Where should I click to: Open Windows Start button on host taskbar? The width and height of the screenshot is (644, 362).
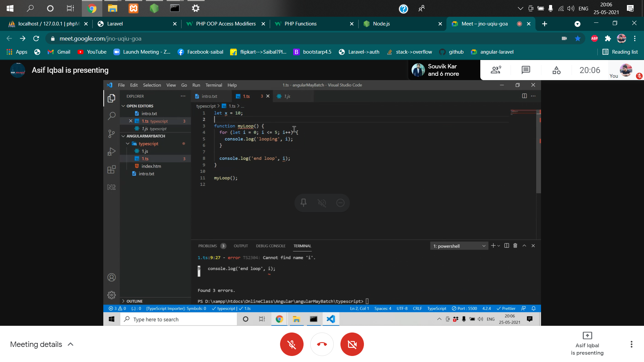click(x=10, y=8)
